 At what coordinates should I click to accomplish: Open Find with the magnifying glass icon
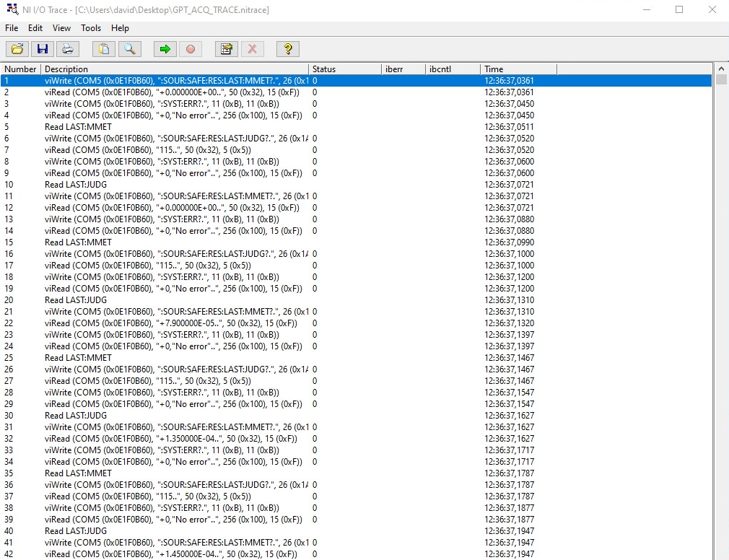pyautogui.click(x=130, y=49)
